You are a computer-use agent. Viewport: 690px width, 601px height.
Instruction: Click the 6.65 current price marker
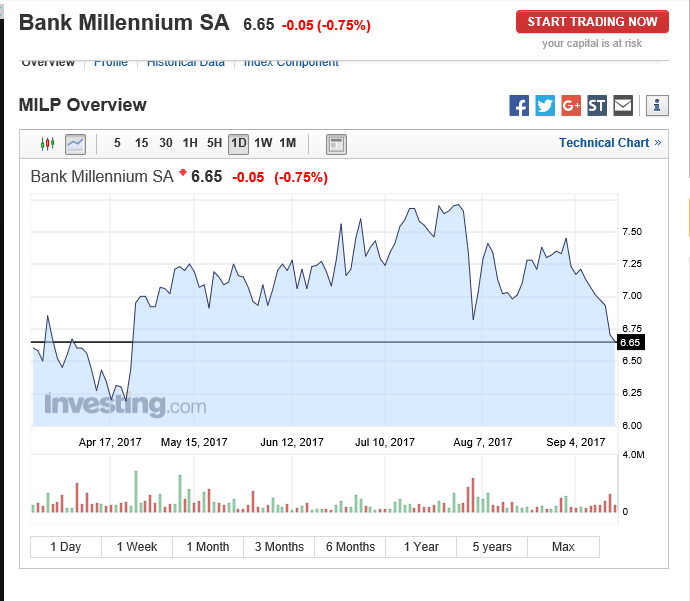[x=631, y=342]
